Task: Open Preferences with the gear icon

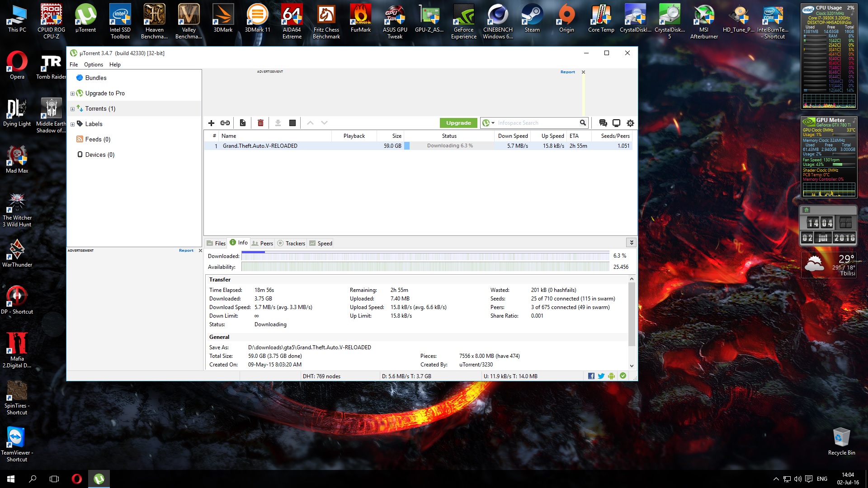Action: pos(630,123)
